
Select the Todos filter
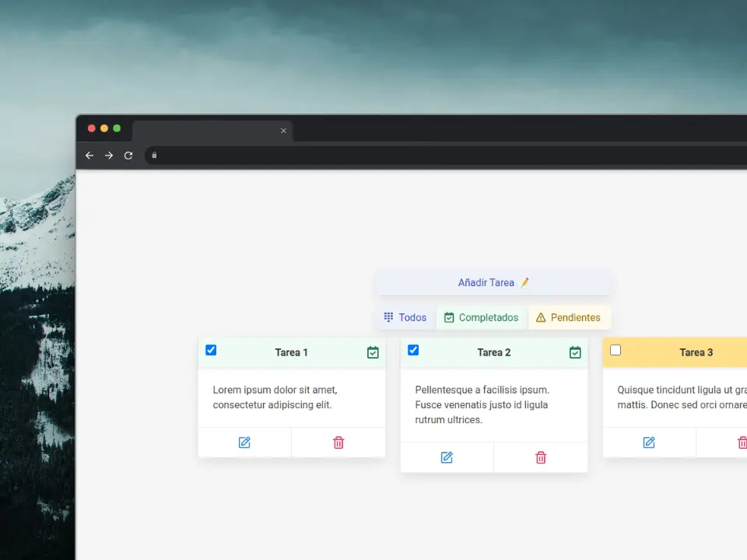(405, 317)
